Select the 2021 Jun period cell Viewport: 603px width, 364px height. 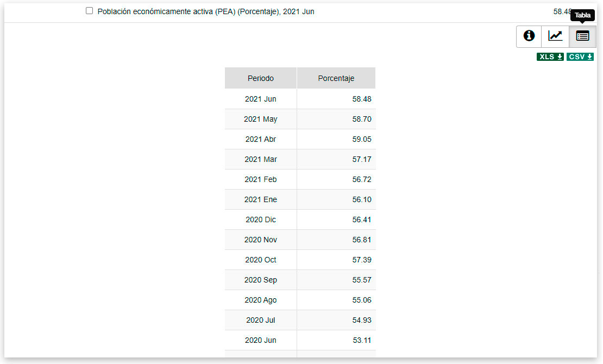tap(261, 99)
